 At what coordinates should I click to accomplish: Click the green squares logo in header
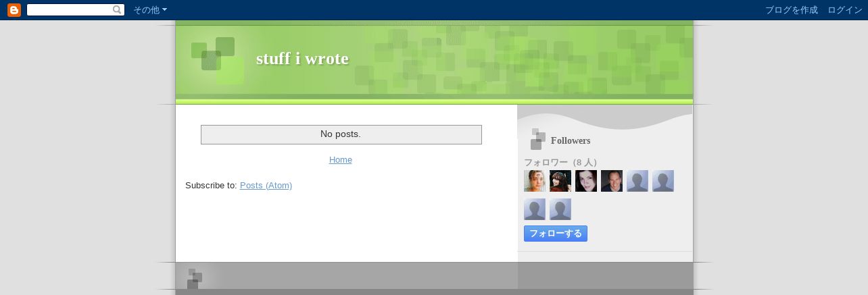click(x=217, y=60)
